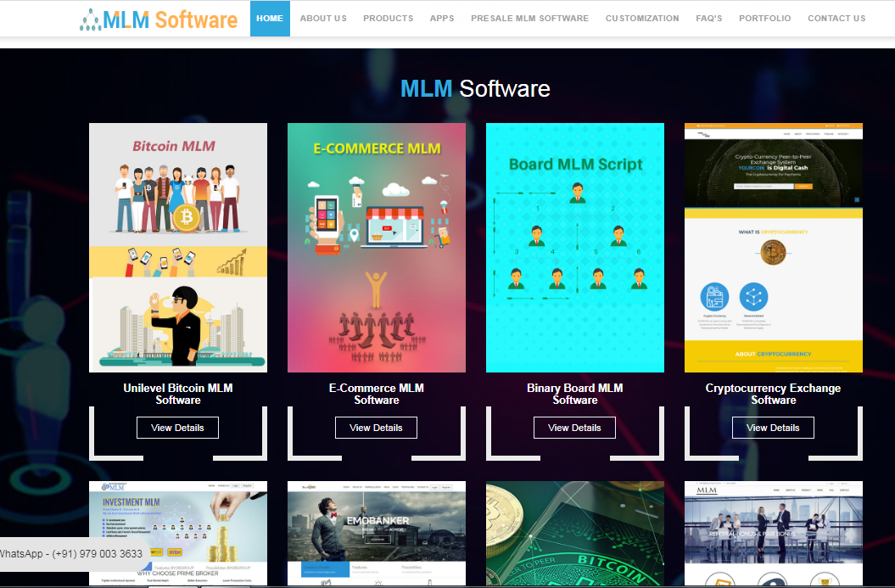The height and width of the screenshot is (588, 895).
Task: View Details for Cryptocurrency Exchange Software
Action: 773,427
